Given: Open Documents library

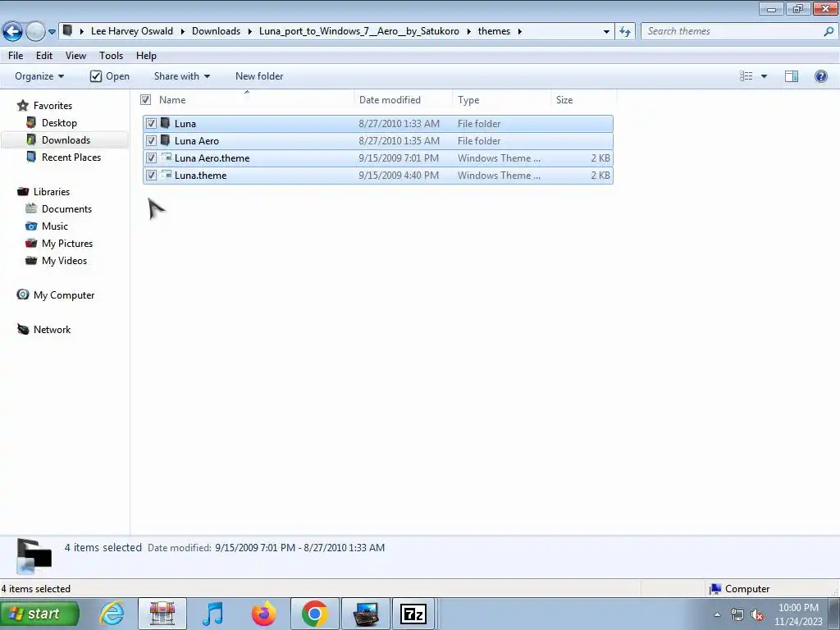Looking at the screenshot, I should (66, 209).
